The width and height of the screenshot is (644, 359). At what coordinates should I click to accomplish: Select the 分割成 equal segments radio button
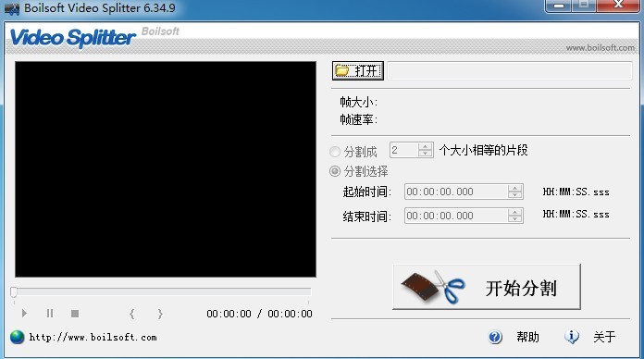pyautogui.click(x=335, y=152)
